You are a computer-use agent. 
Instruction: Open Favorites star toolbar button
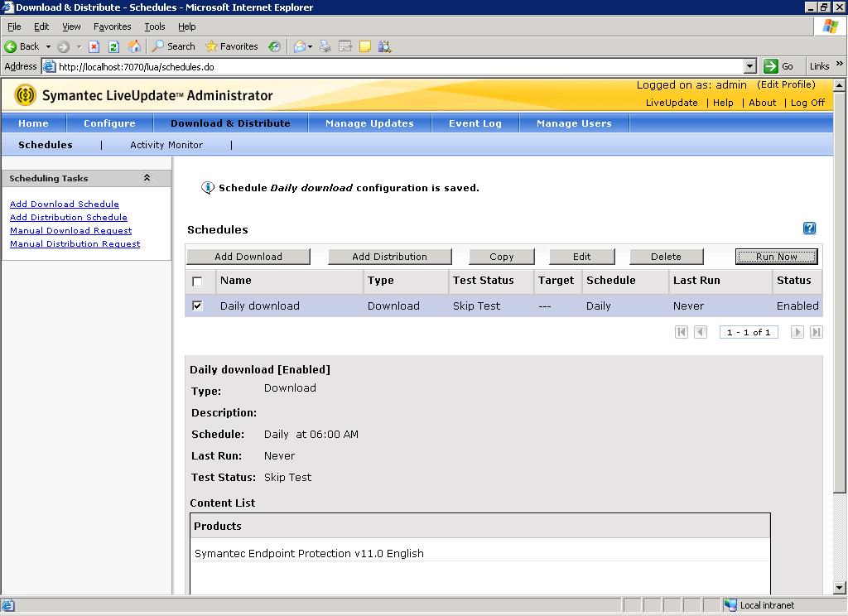[x=232, y=46]
